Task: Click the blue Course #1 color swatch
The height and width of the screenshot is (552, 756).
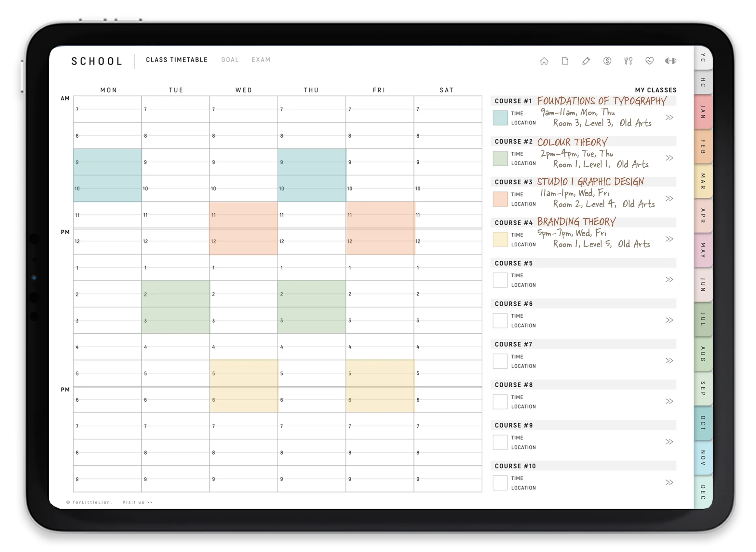Action: [500, 118]
